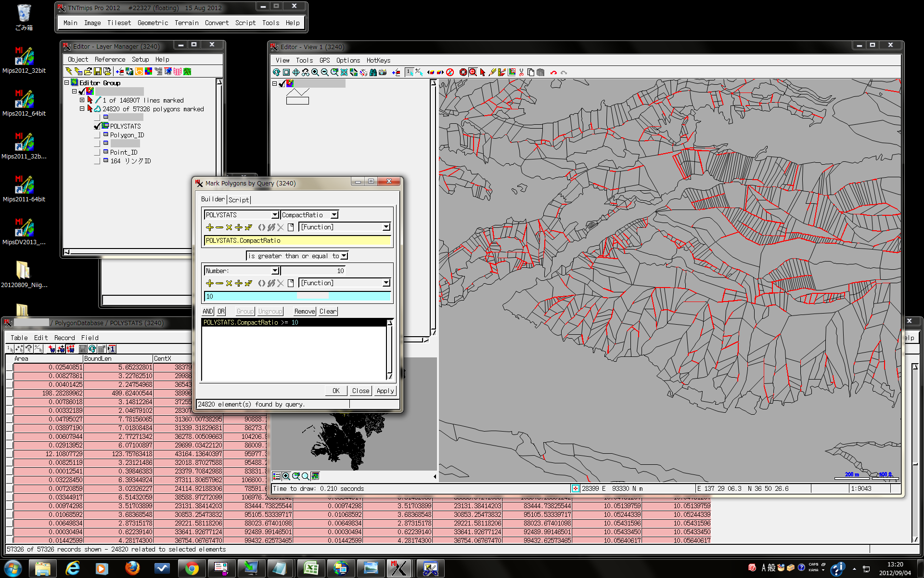Enable the Polygon_ID table checkbox

[x=97, y=135]
